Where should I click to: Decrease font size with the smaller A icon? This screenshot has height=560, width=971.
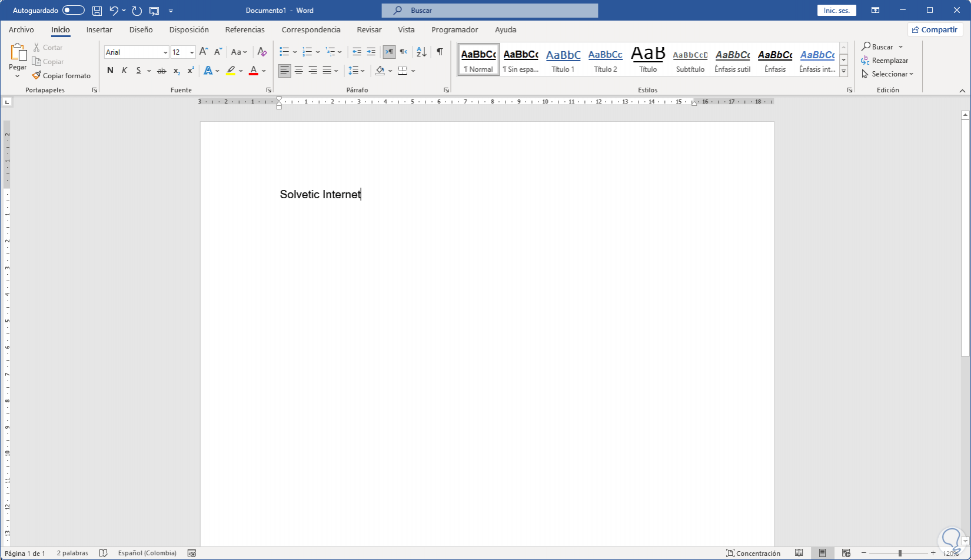pos(218,52)
